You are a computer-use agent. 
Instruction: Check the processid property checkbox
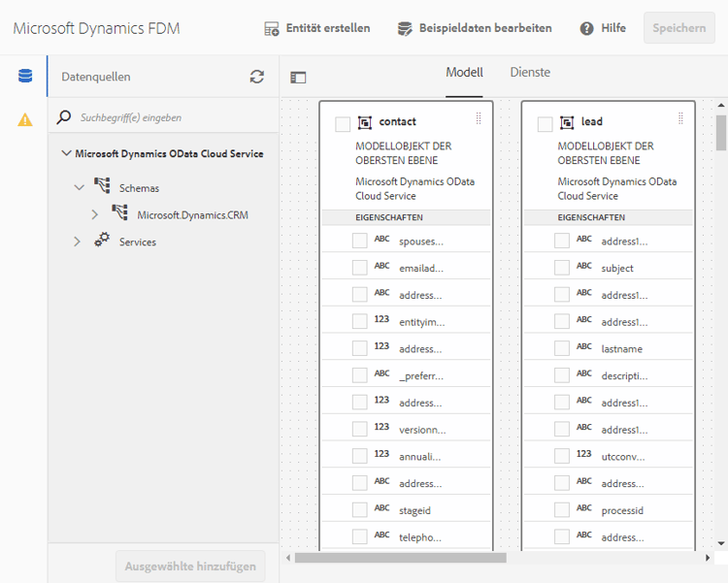coord(562,510)
